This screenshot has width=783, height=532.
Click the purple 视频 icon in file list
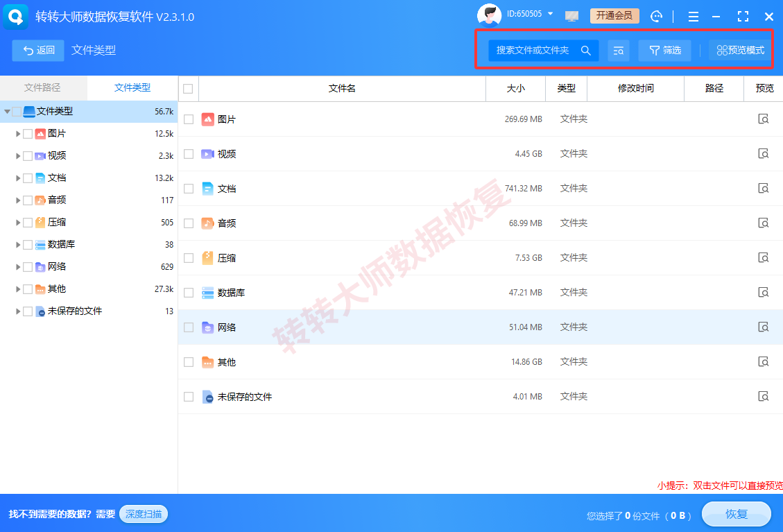pos(208,154)
